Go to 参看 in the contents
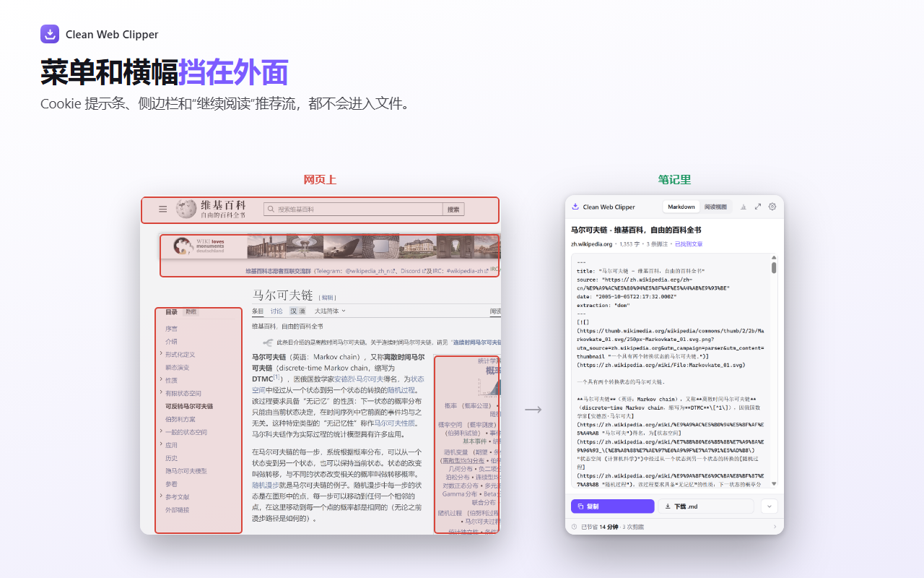The image size is (924, 578). tap(171, 484)
